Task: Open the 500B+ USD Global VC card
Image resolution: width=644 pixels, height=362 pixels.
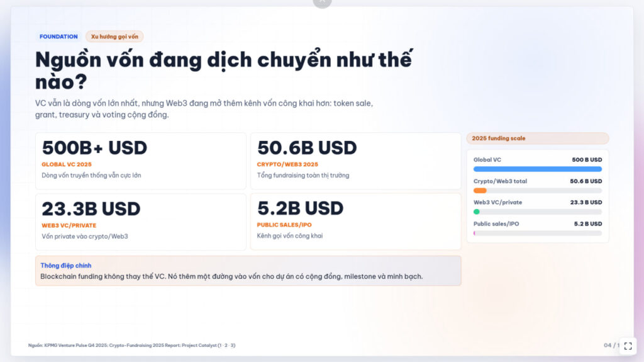Action: tap(140, 161)
